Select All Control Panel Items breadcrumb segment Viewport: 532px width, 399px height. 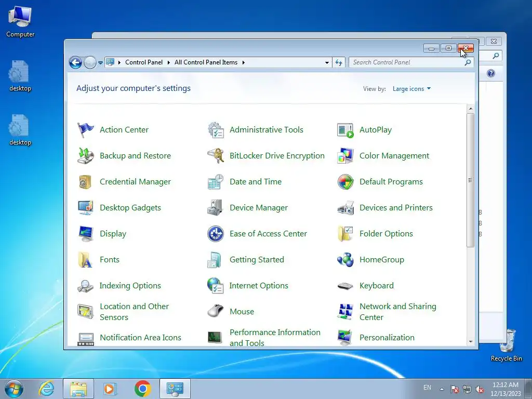tap(206, 62)
